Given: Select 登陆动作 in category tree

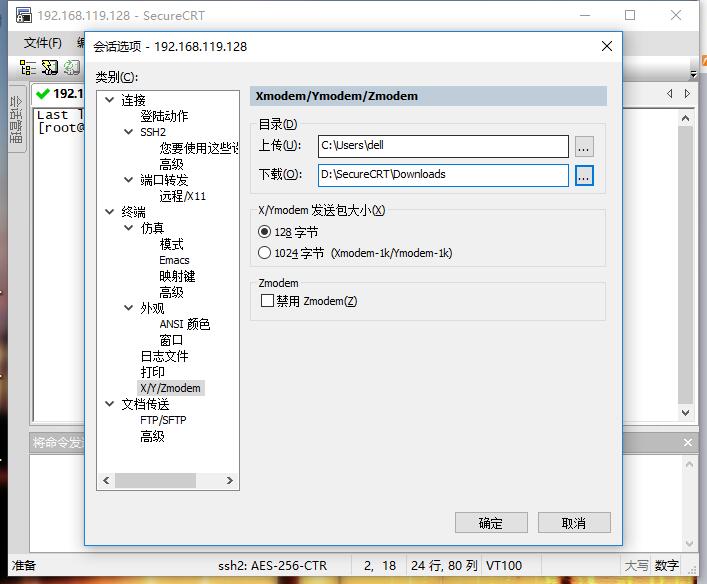Looking at the screenshot, I should coord(164,116).
